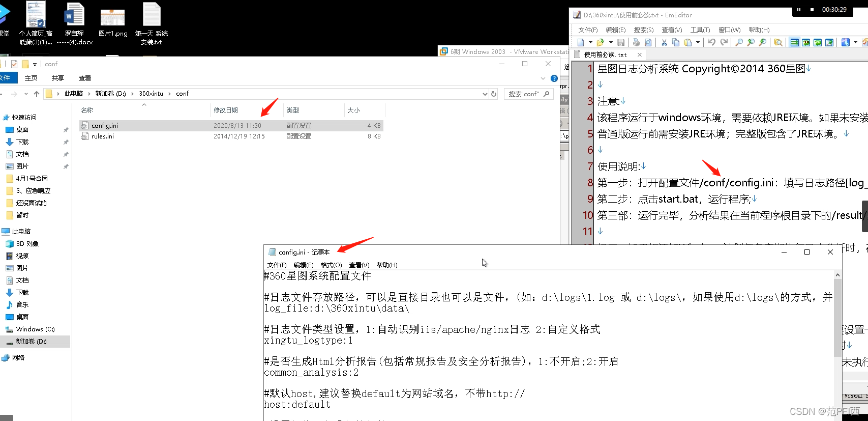Click the Find Previous magnifier icon in EmEditor

[x=751, y=42]
